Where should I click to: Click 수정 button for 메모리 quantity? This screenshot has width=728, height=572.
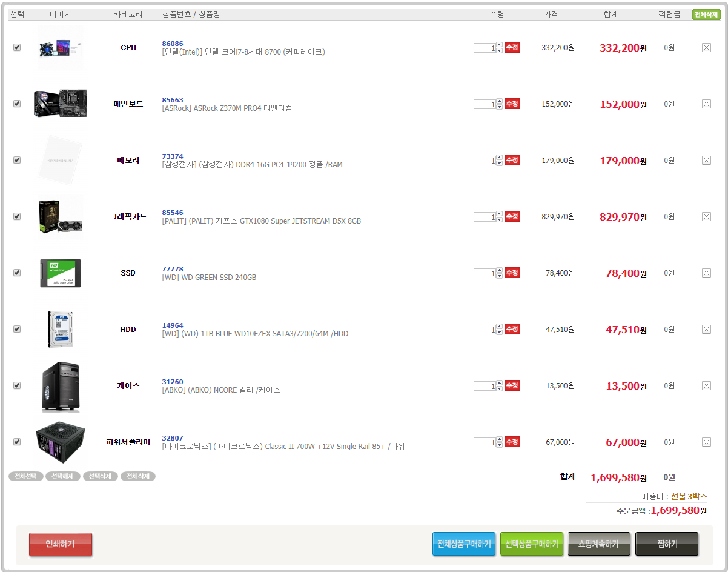[x=512, y=160]
